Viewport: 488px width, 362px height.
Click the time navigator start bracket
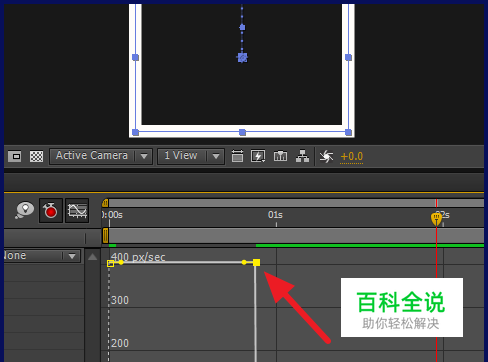point(105,203)
